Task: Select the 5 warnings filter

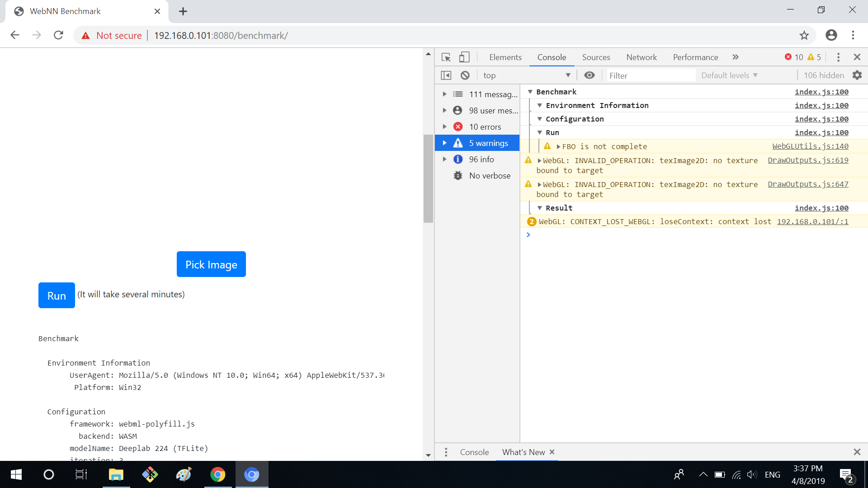Action: point(488,143)
